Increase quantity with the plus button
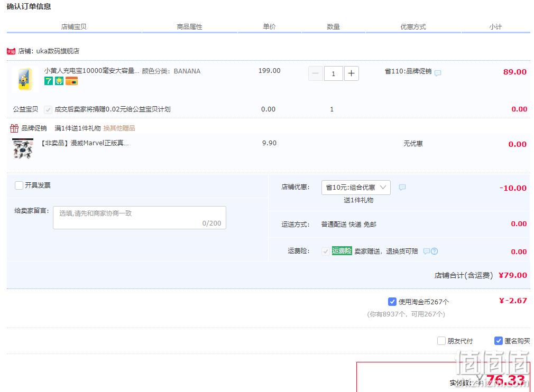Image resolution: width=534 pixels, height=392 pixels. click(351, 73)
